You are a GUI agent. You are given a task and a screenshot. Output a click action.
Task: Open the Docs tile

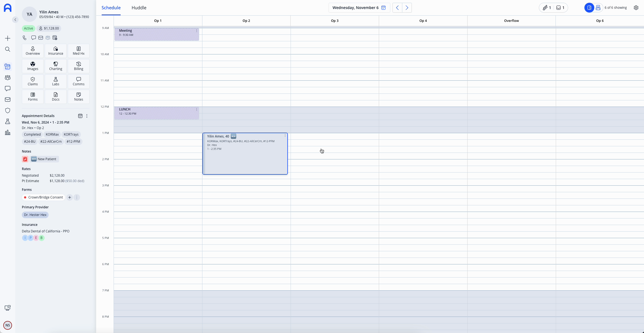pos(56,97)
